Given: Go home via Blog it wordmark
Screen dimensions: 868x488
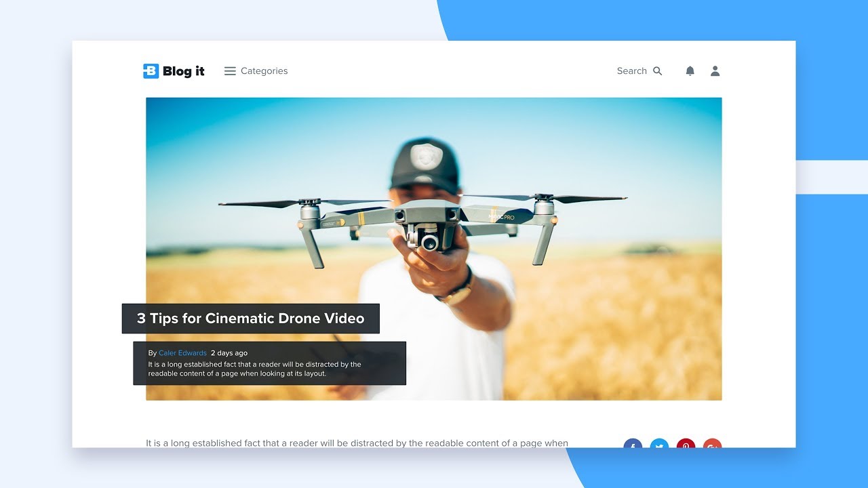Looking at the screenshot, I should 183,71.
